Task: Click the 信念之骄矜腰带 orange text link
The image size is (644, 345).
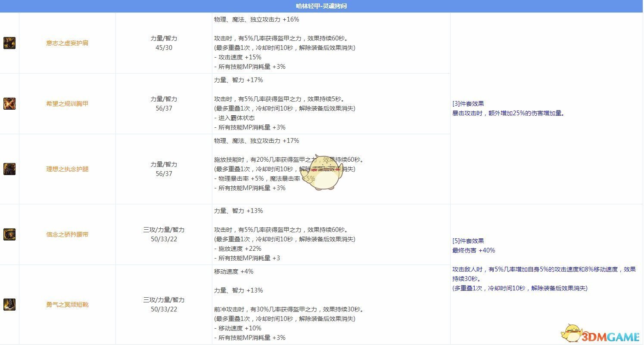Action: (67, 234)
